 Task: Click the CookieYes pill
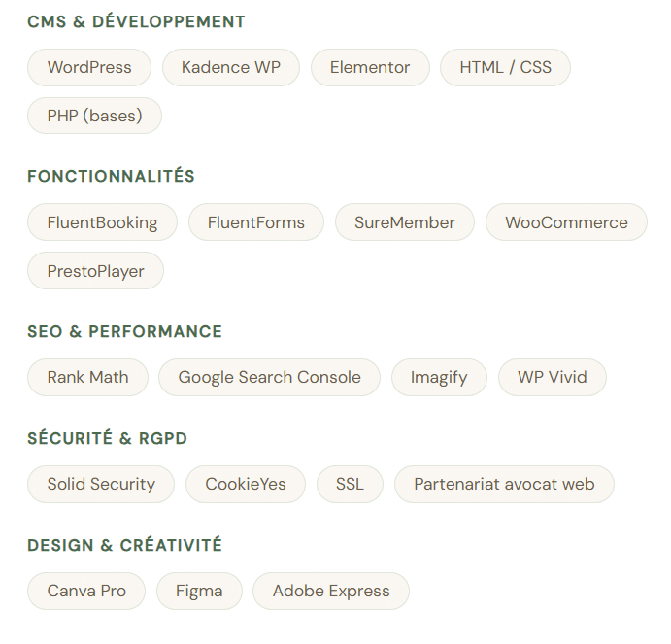pyautogui.click(x=246, y=484)
